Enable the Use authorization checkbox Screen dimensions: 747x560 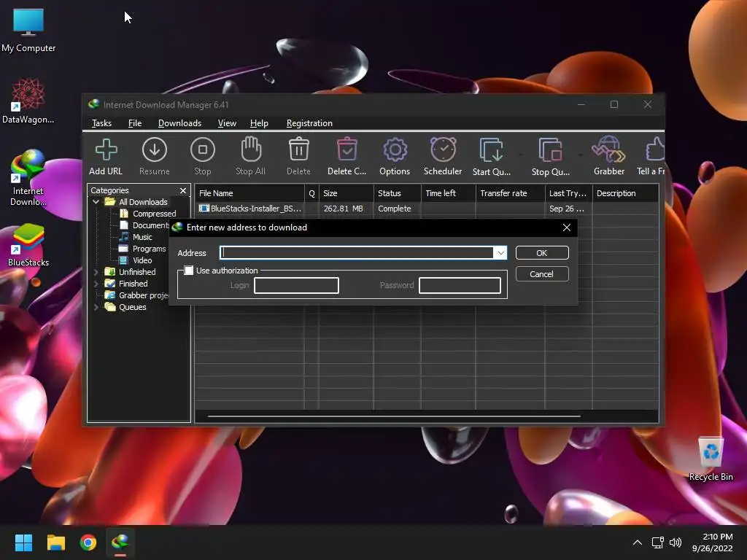point(189,271)
